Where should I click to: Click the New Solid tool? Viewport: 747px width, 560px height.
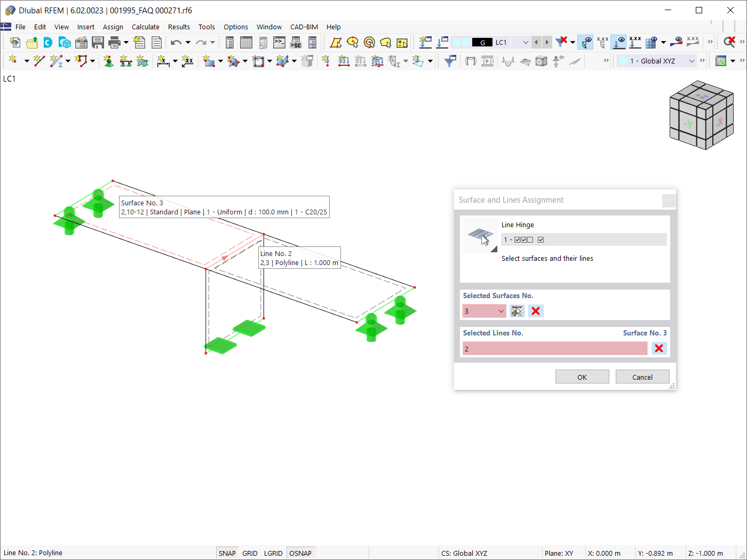point(283,61)
